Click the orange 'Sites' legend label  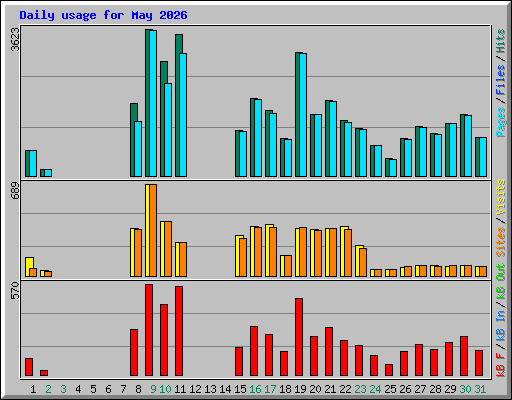(501, 242)
